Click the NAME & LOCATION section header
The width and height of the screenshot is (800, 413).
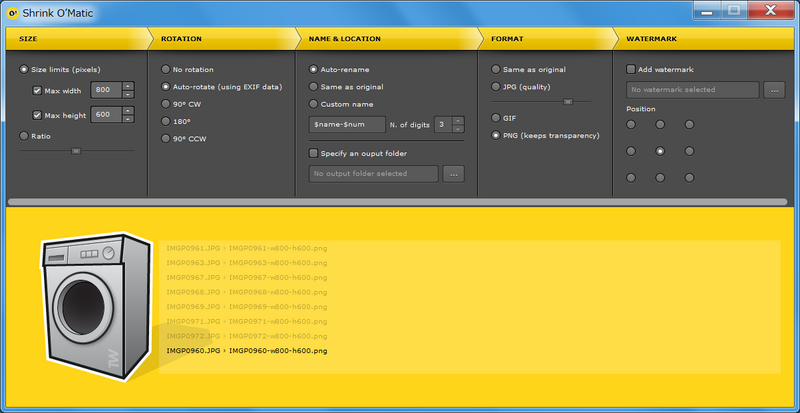(x=389, y=39)
